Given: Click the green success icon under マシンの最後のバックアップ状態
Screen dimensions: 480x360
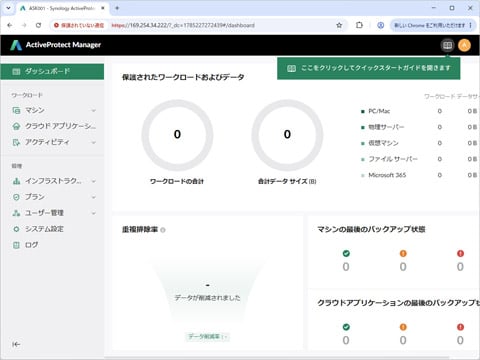Looking at the screenshot, I should coord(346,254).
